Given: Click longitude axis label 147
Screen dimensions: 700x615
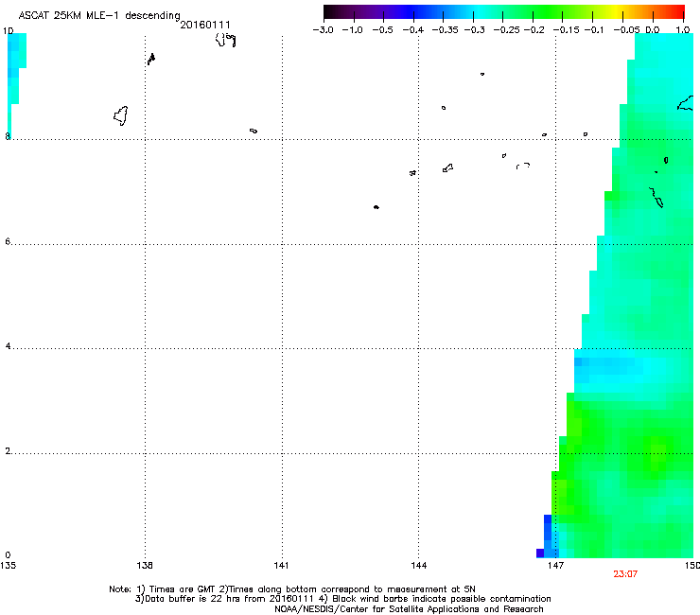Looking at the screenshot, I should (555, 566).
